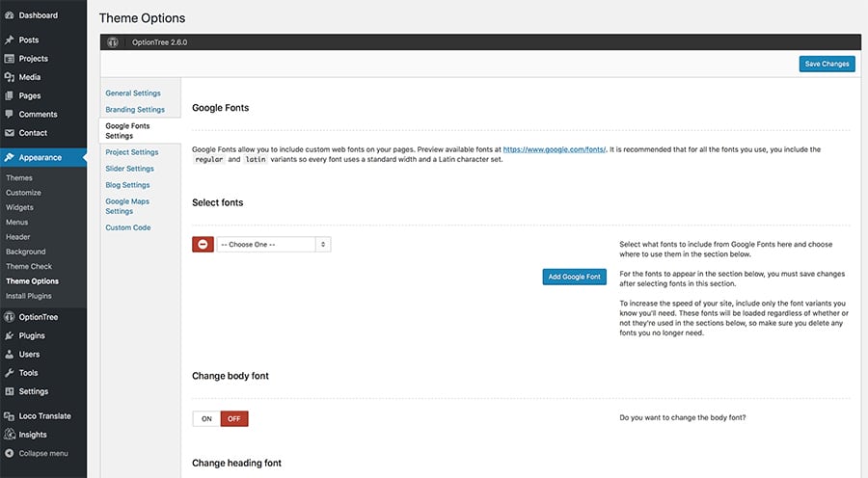Click the Change heading font heading

click(x=236, y=463)
